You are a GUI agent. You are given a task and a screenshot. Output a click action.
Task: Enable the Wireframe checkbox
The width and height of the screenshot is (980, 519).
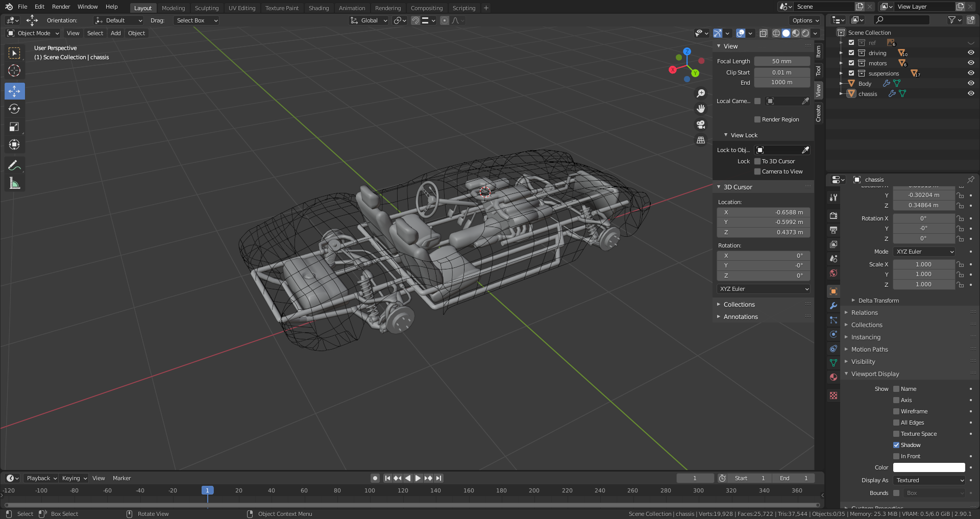point(896,411)
